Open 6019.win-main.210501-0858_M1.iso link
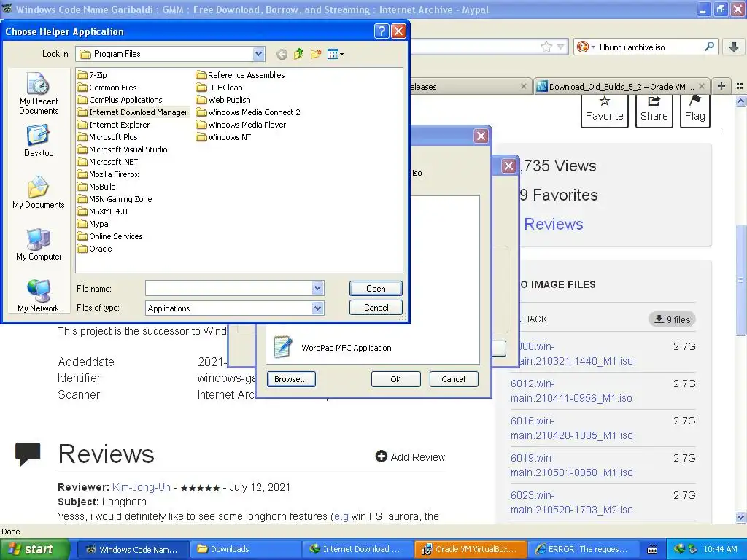The width and height of the screenshot is (747, 560). coord(571,465)
